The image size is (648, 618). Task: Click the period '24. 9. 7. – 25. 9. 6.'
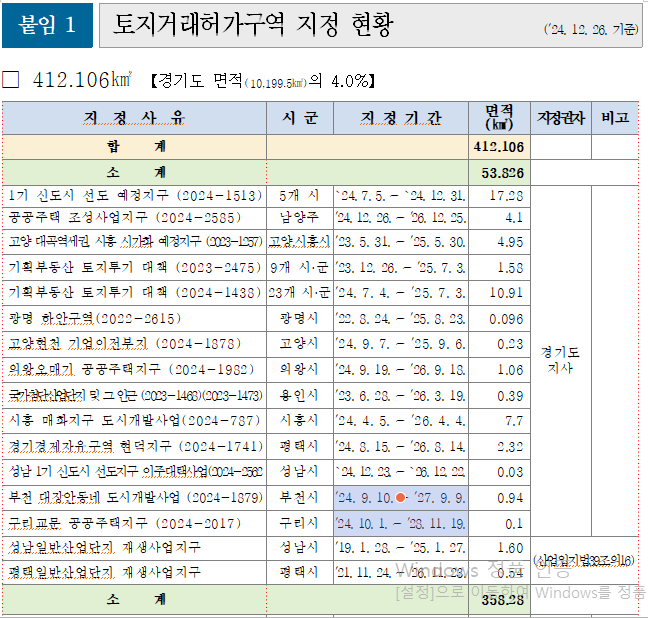[401, 344]
